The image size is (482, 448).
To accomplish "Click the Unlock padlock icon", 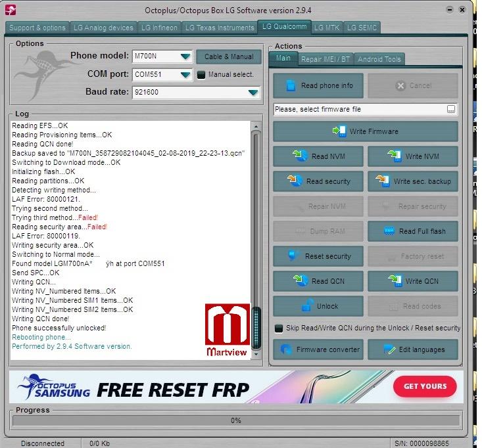I will tap(307, 305).
